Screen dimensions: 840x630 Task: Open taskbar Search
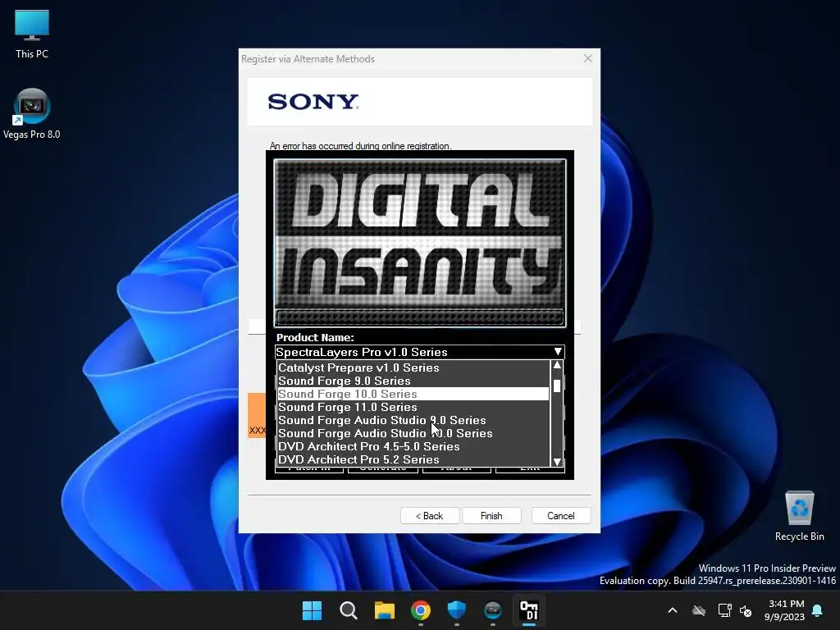(348, 610)
